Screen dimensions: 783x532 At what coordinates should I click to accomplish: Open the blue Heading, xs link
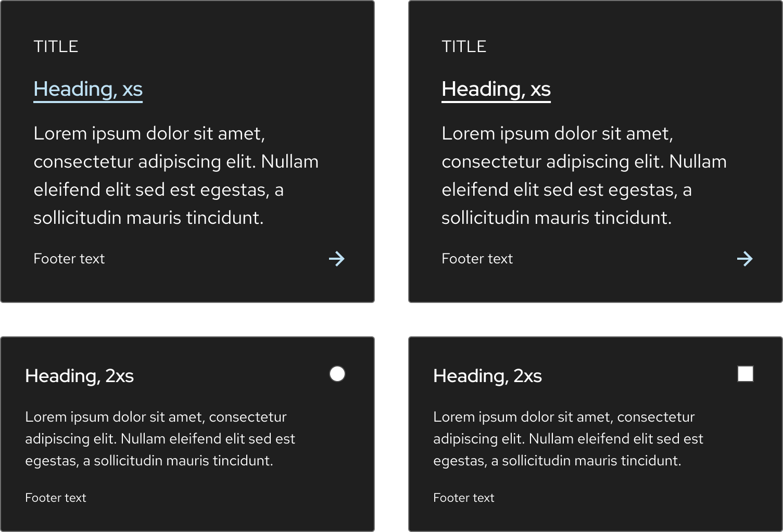click(87, 89)
